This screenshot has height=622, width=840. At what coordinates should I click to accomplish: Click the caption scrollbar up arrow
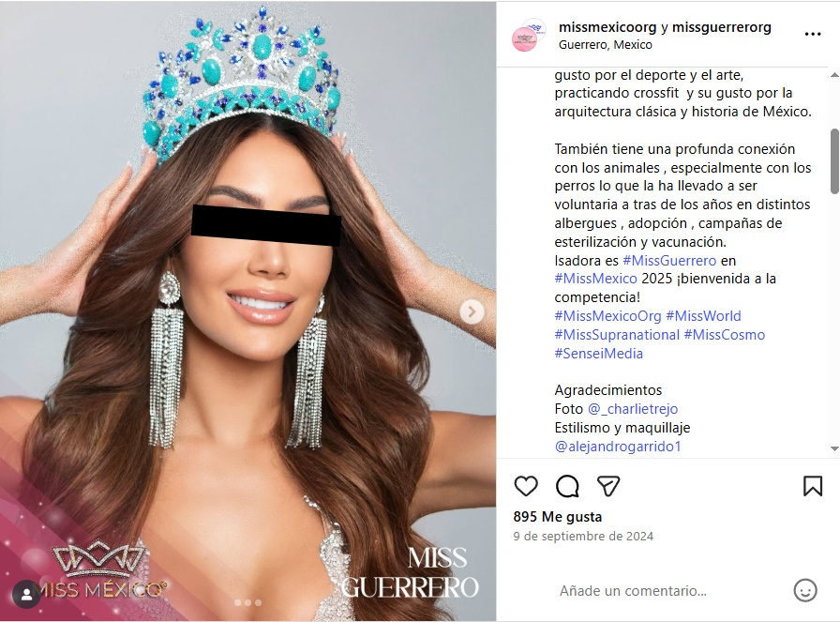point(834,74)
